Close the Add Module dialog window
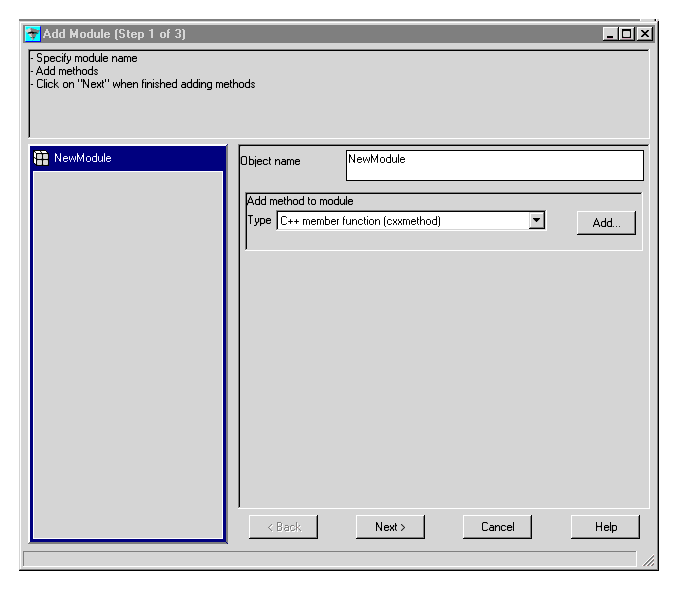 click(645, 34)
